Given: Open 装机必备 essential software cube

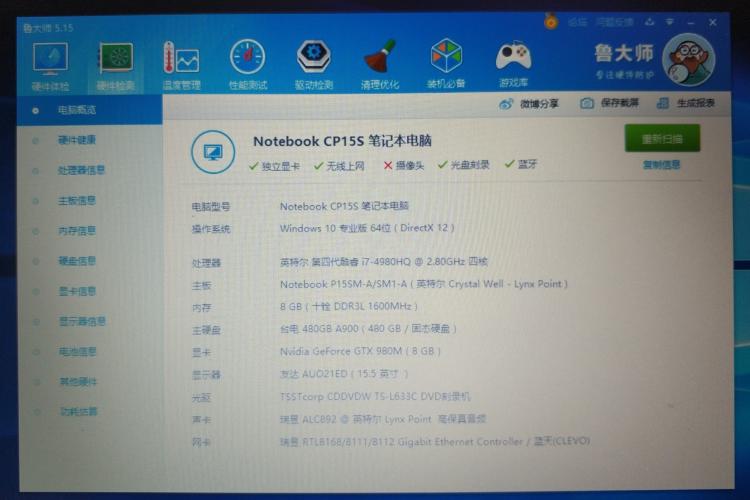Looking at the screenshot, I should pyautogui.click(x=446, y=64).
